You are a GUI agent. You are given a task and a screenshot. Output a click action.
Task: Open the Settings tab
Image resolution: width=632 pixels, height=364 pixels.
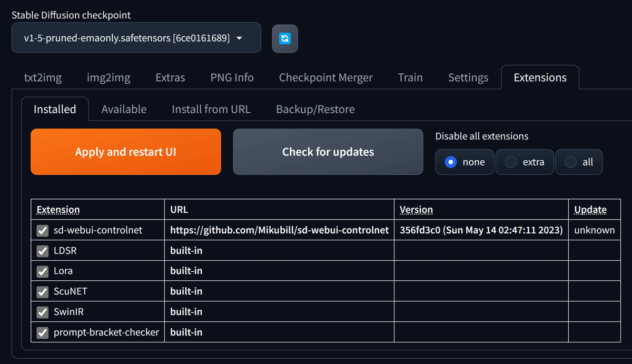click(468, 77)
